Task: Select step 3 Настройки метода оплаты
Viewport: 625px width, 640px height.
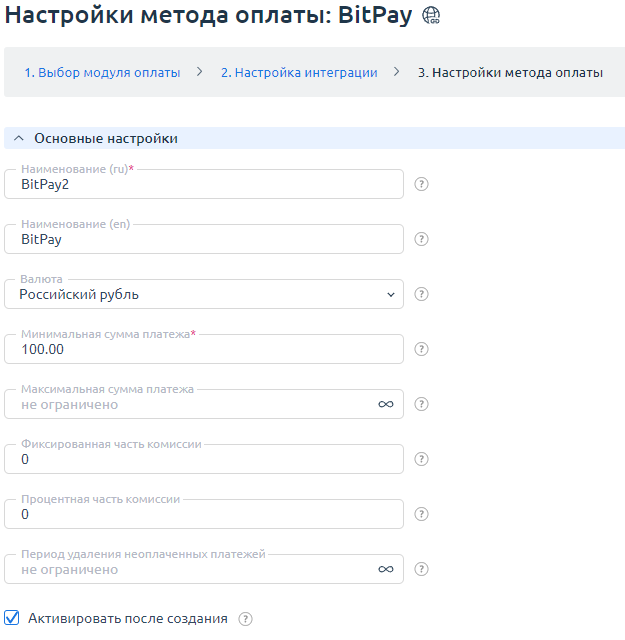Action: 510,73
